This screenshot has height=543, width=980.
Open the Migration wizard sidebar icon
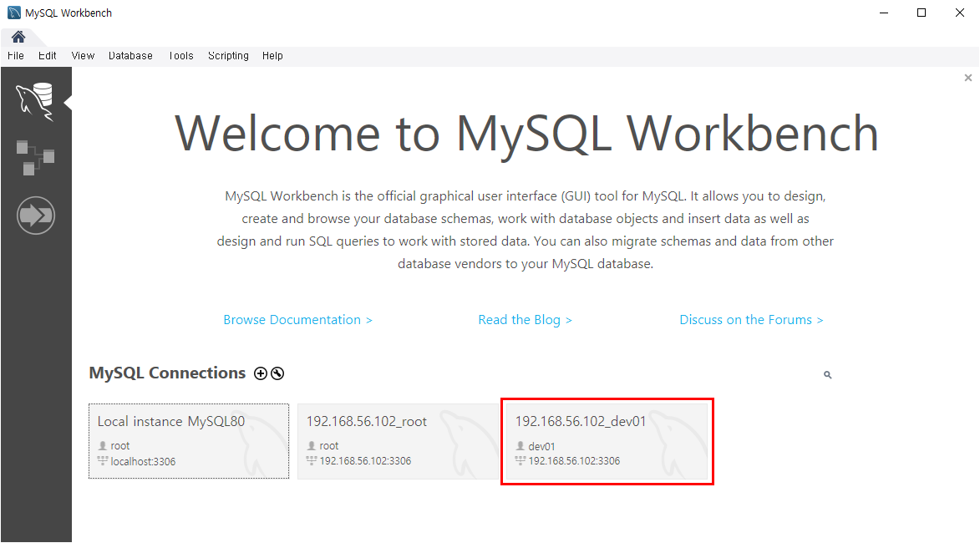pyautogui.click(x=36, y=216)
